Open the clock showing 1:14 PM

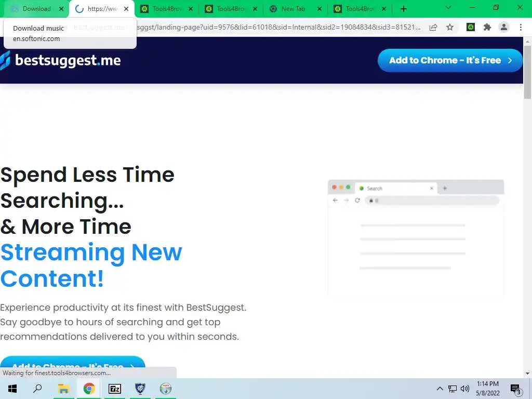coord(487,389)
